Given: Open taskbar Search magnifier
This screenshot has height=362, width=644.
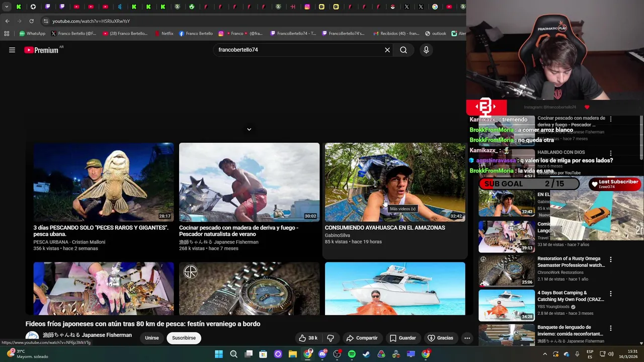Looking at the screenshot, I should click(233, 354).
